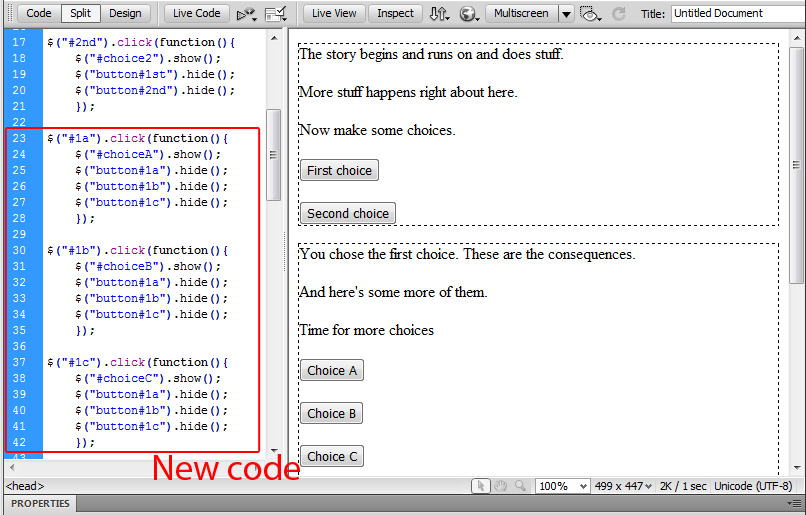Open the Properties panel options menu icon
This screenshot has width=806, height=515.
[x=794, y=504]
